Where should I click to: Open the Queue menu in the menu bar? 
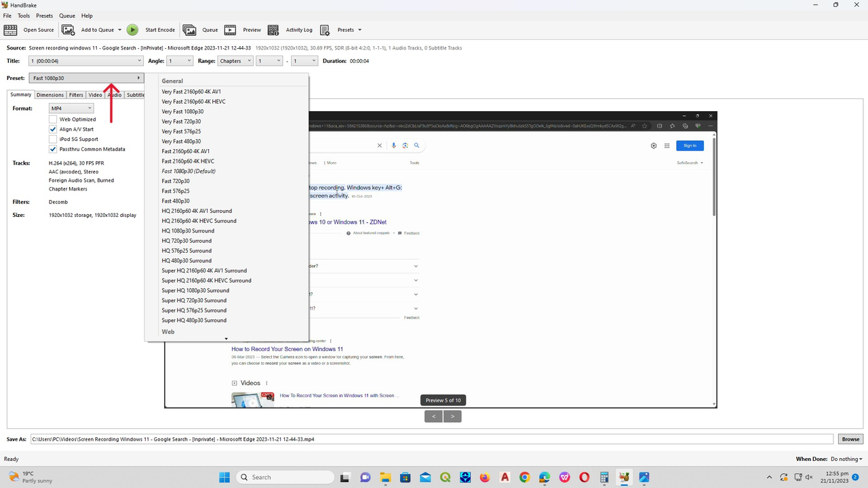click(x=67, y=16)
